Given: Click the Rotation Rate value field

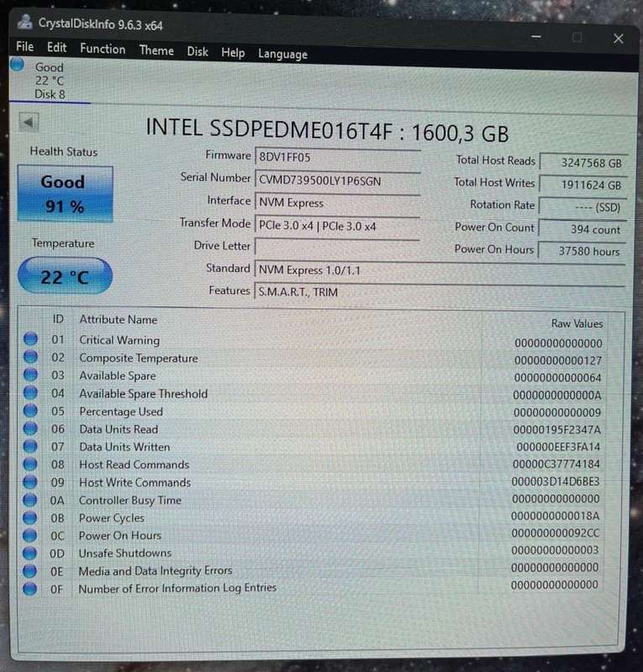Looking at the screenshot, I should tap(583, 207).
